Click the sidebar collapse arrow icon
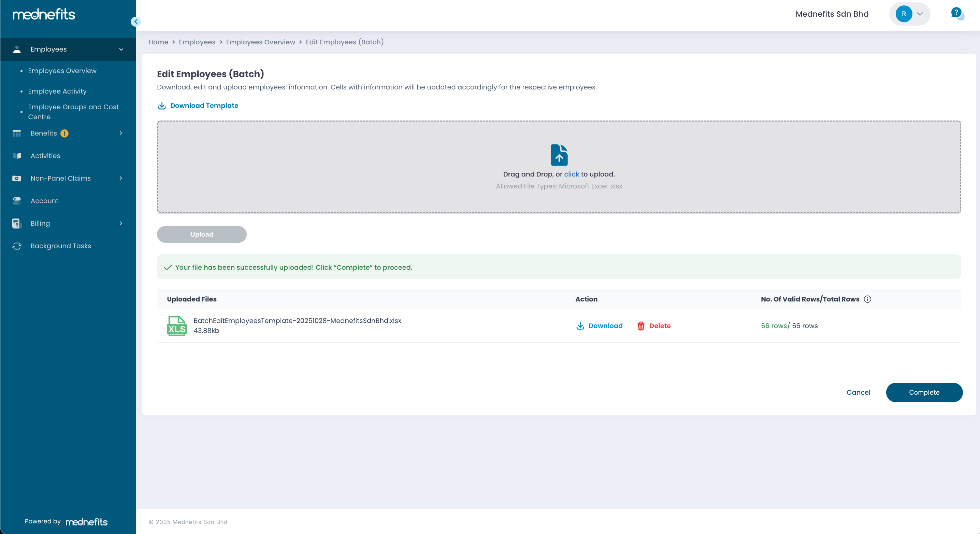The height and width of the screenshot is (534, 980). pyautogui.click(x=136, y=22)
